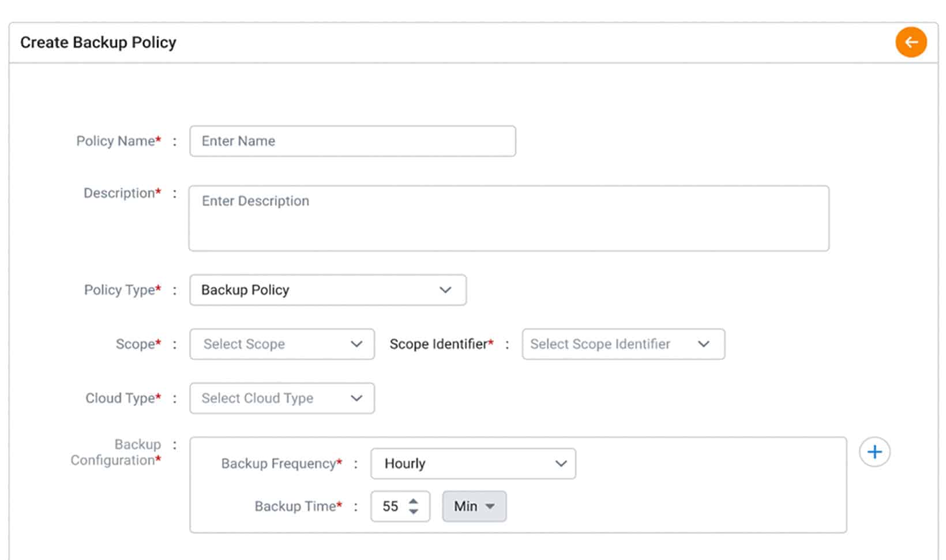The image size is (946, 560).
Task: Increase Backup Time with the up arrow
Action: tap(414, 502)
